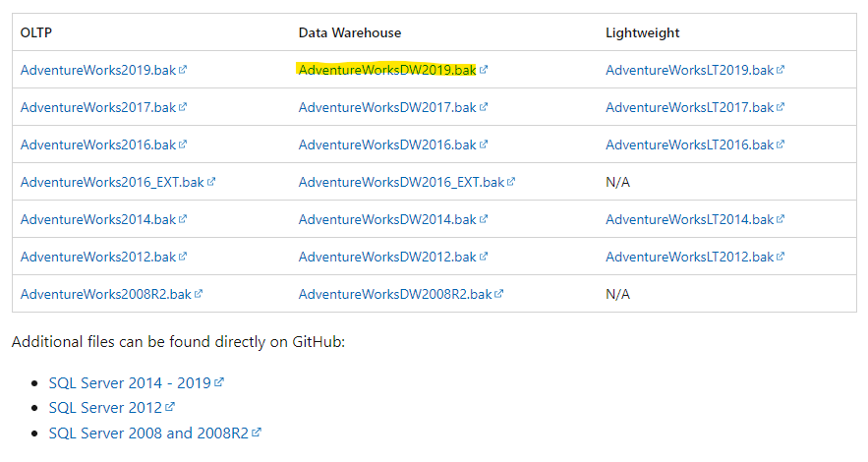The width and height of the screenshot is (868, 462).
Task: Open AdventureWorks2016.bak link
Action: (98, 144)
